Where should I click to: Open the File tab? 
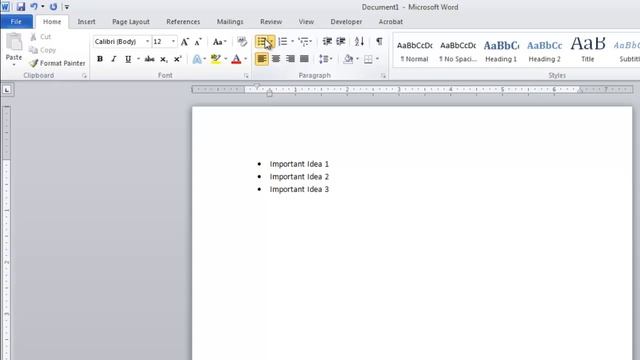click(x=16, y=22)
